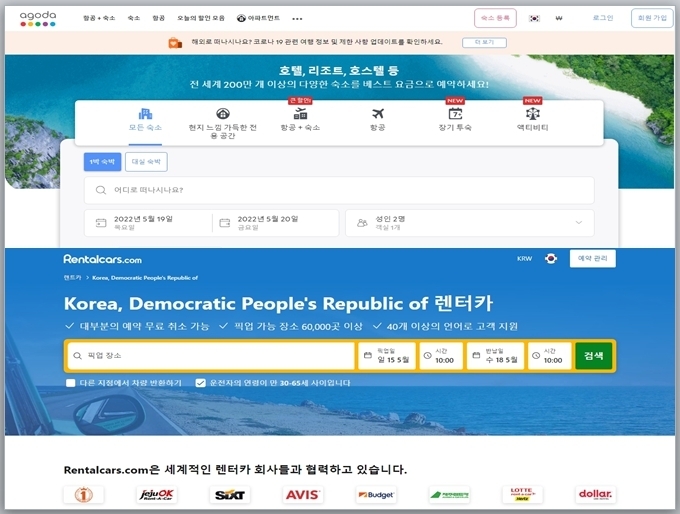
Task: Click the pickup location search icon
Action: [x=78, y=356]
